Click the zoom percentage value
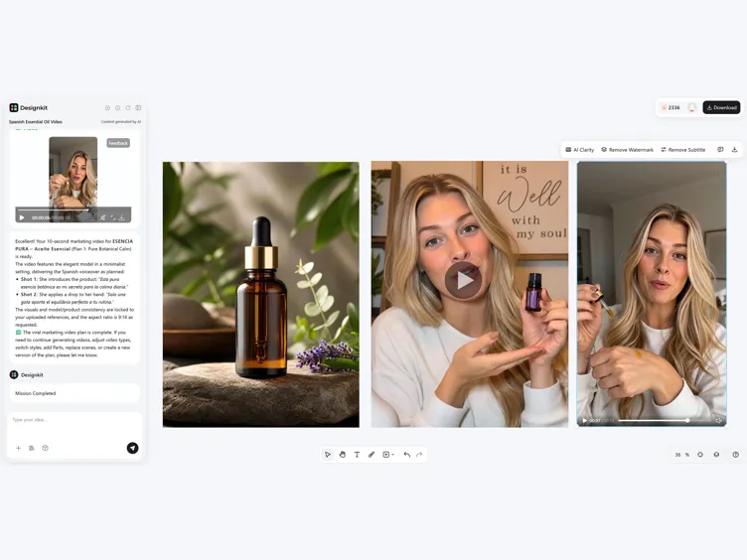The height and width of the screenshot is (560, 747). [681, 455]
